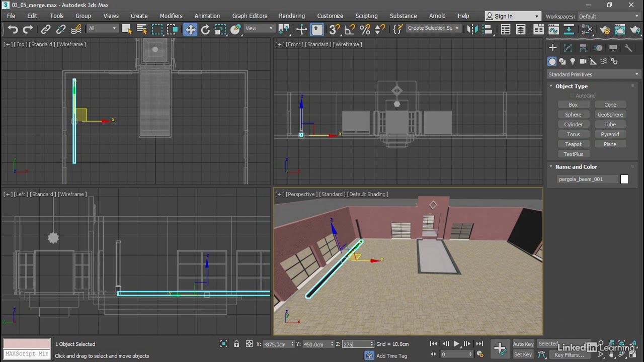Switch to the Modify panel tab
Screen dimensions: 644x362
pos(568,48)
